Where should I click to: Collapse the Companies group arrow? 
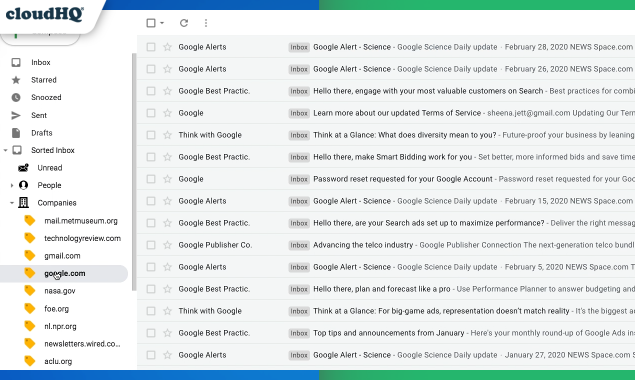click(12, 203)
